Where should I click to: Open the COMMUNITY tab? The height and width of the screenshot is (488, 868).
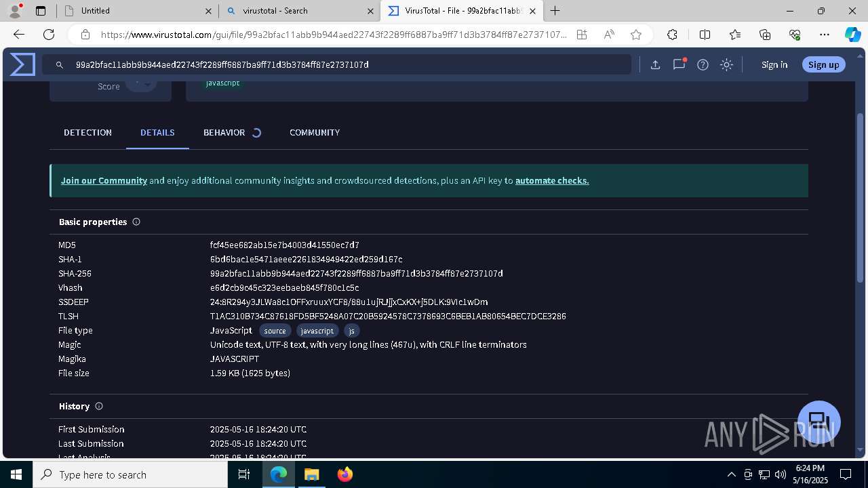(315, 133)
